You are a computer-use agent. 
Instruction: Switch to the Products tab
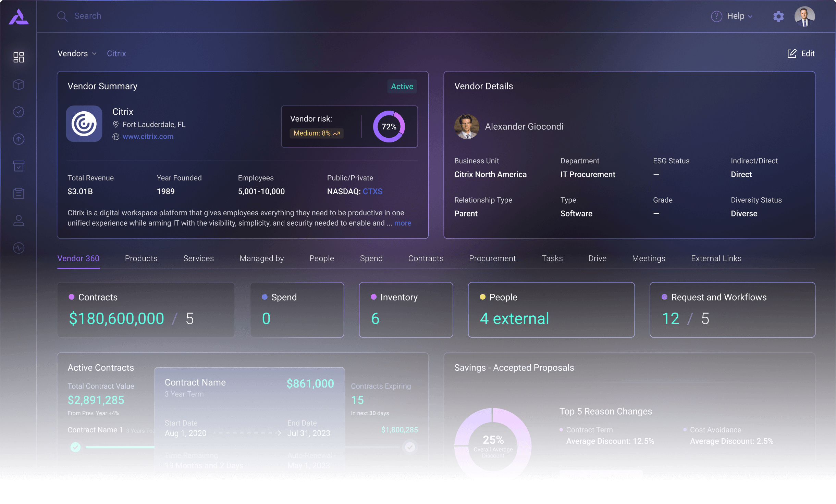(x=141, y=259)
